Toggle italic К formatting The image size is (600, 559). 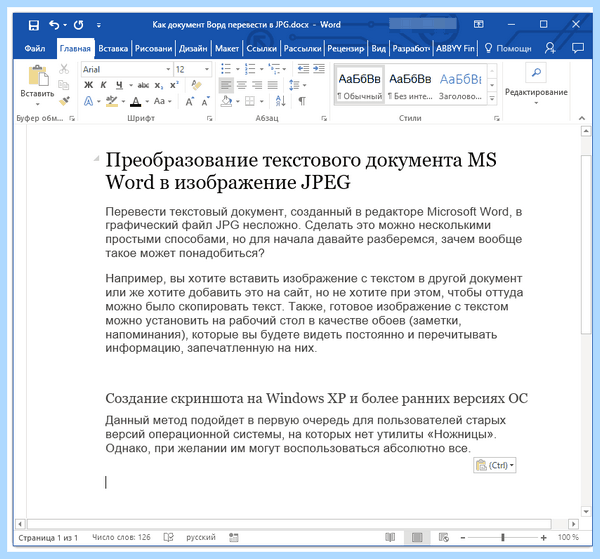103,85
